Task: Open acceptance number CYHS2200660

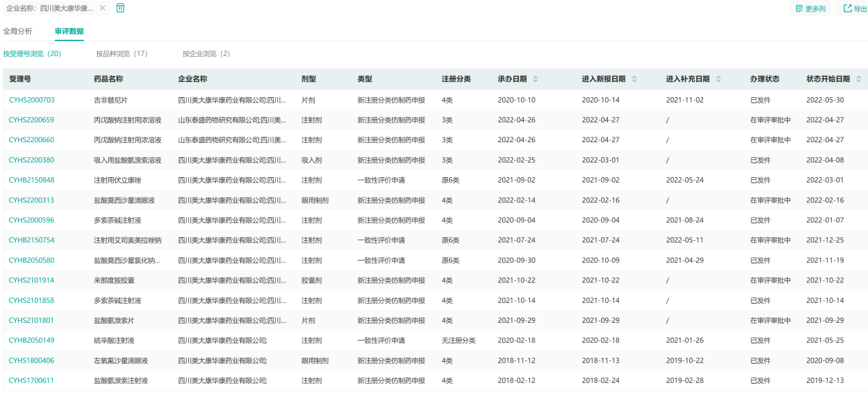Action: point(31,140)
